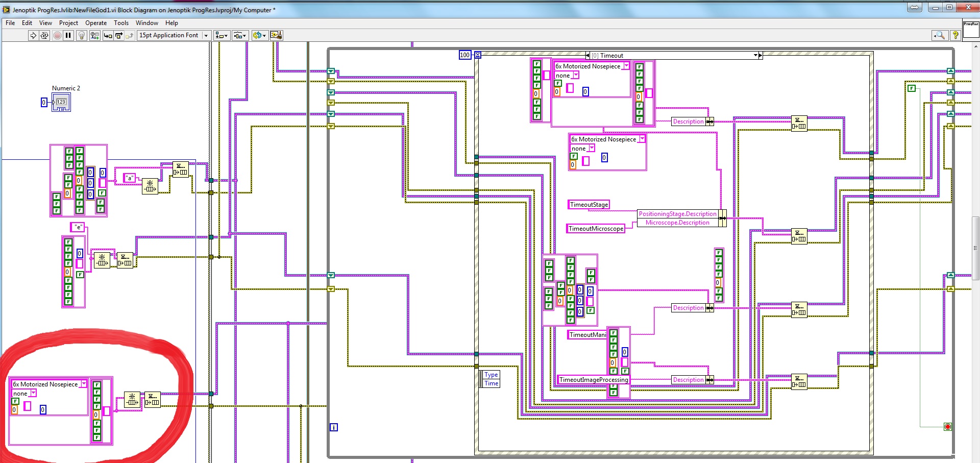The height and width of the screenshot is (463, 980).
Task: Toggle F Boolean in second 6x Motorized Nosepiece cluster
Action: 574,156
